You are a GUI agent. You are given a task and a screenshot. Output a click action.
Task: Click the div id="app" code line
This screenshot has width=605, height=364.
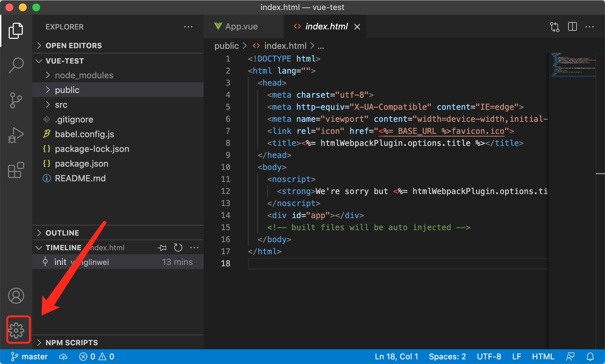coord(315,215)
